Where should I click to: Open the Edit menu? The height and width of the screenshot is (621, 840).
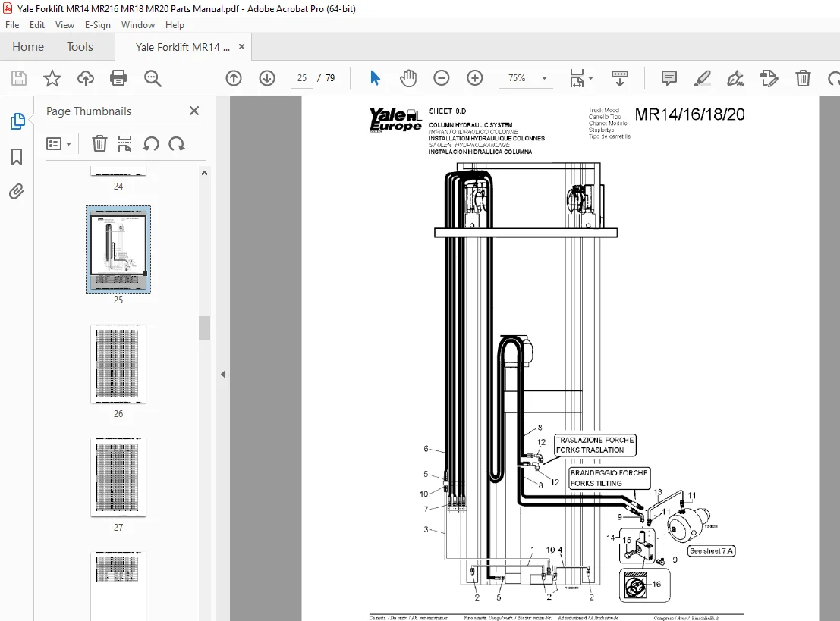point(37,24)
